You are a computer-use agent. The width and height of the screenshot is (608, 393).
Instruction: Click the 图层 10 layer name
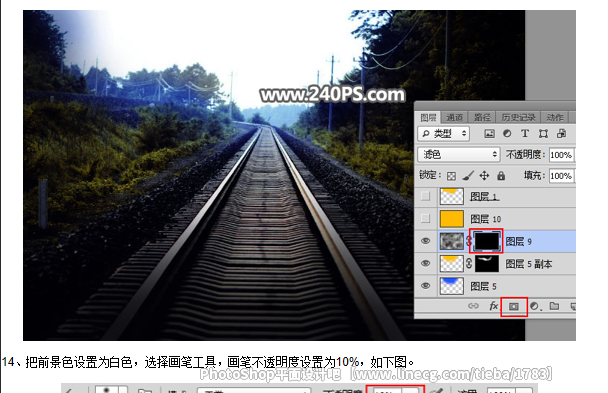coord(485,219)
